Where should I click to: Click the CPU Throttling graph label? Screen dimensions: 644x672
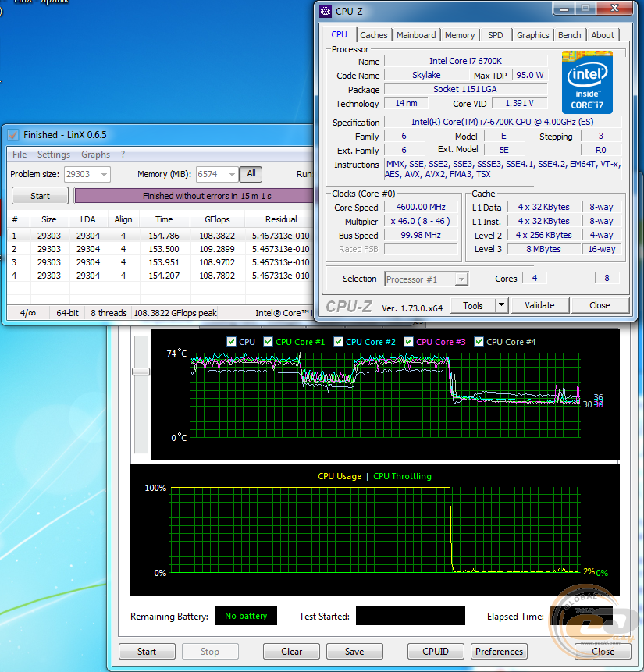[x=402, y=476]
